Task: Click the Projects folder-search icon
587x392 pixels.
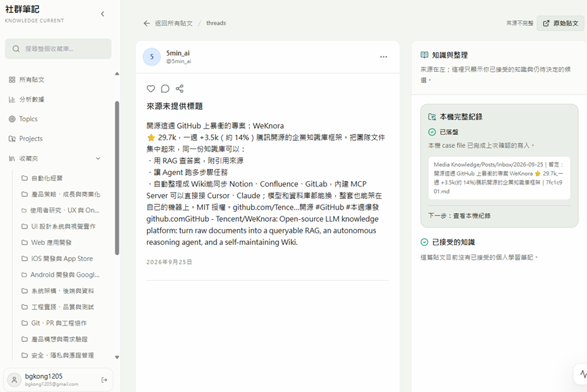Action: coord(12,139)
